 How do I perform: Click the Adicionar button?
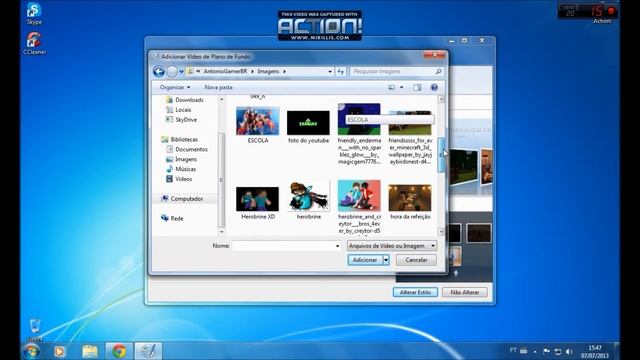[365, 260]
